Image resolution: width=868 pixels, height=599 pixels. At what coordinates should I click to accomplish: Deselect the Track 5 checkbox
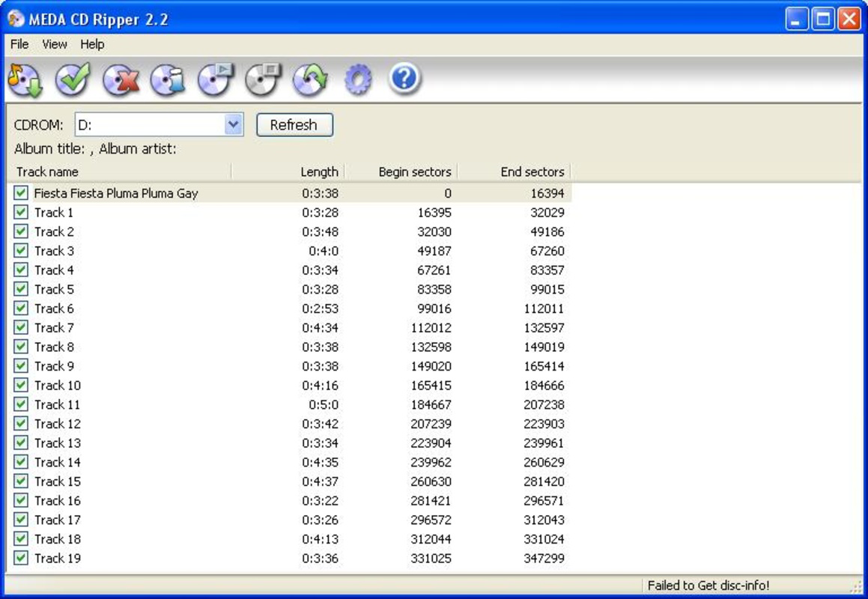click(21, 289)
